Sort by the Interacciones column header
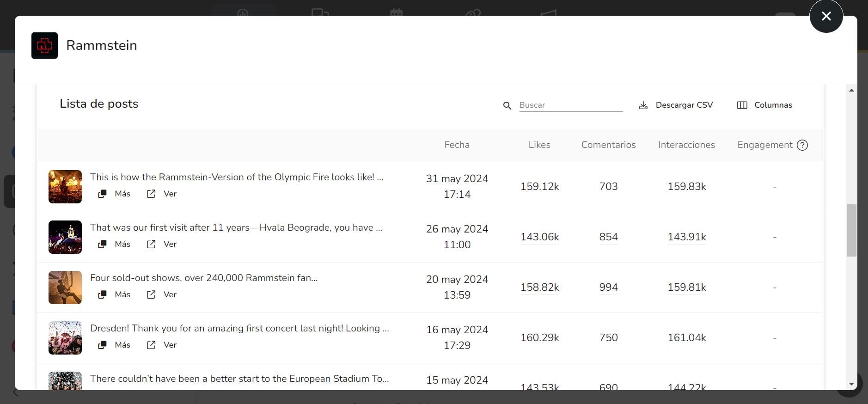The width and height of the screenshot is (868, 404). coord(686,145)
